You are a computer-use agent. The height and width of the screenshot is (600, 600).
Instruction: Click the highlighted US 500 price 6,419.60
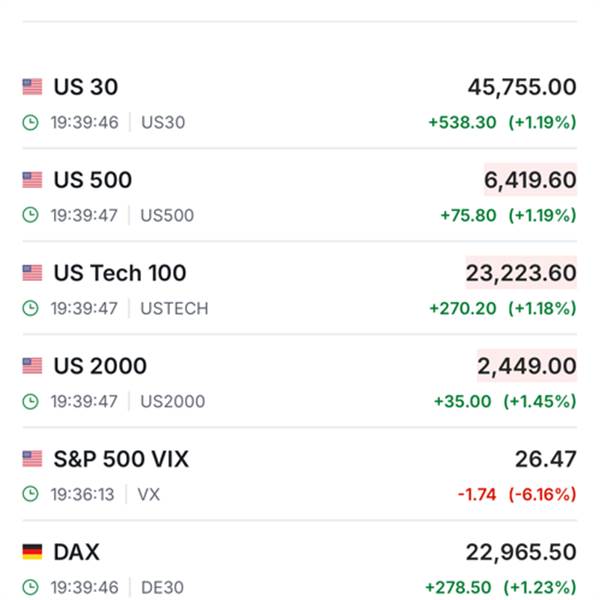click(x=530, y=180)
